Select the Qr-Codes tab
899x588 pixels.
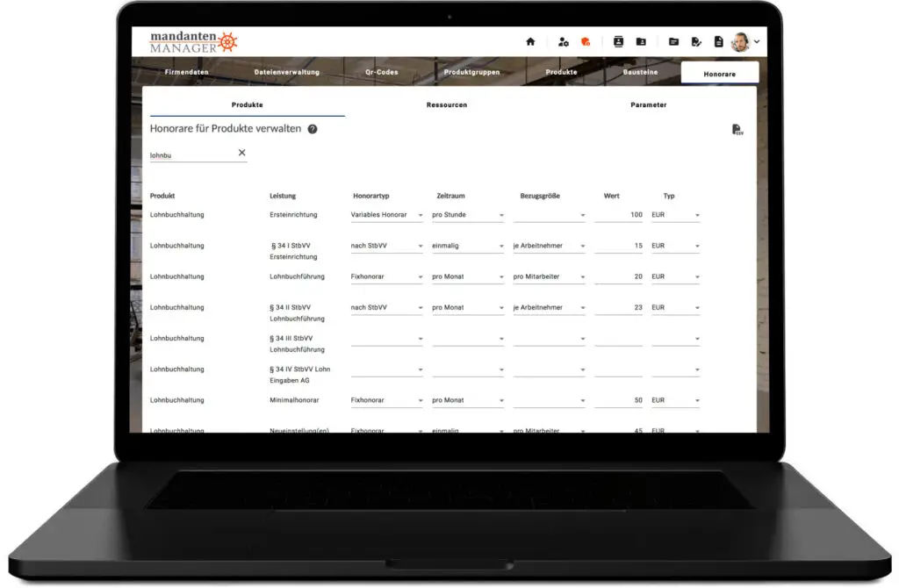coord(381,72)
